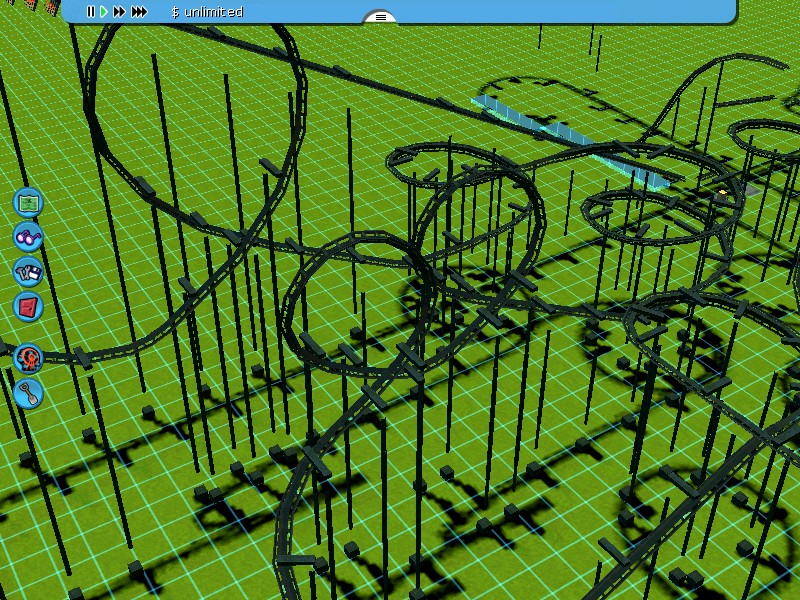Click an empty area of the blue top bar
The image size is (800, 600).
point(550,10)
